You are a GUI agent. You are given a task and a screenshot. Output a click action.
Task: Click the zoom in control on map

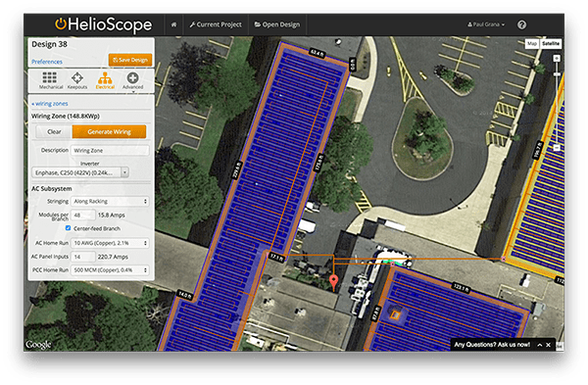(x=557, y=59)
